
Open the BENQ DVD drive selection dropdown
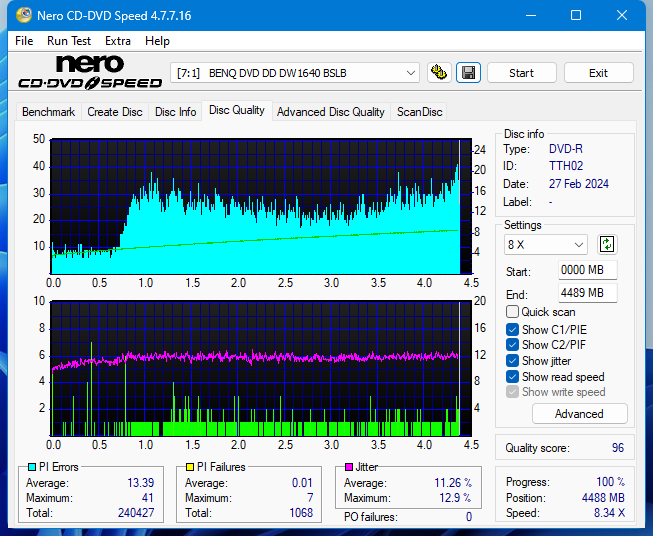pos(295,73)
